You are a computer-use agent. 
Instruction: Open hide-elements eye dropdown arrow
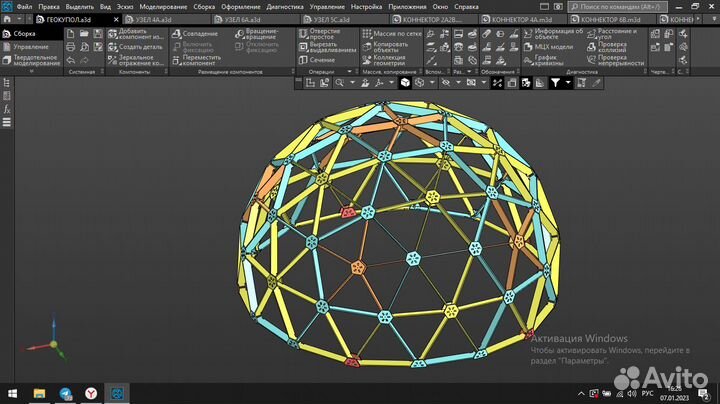click(458, 83)
